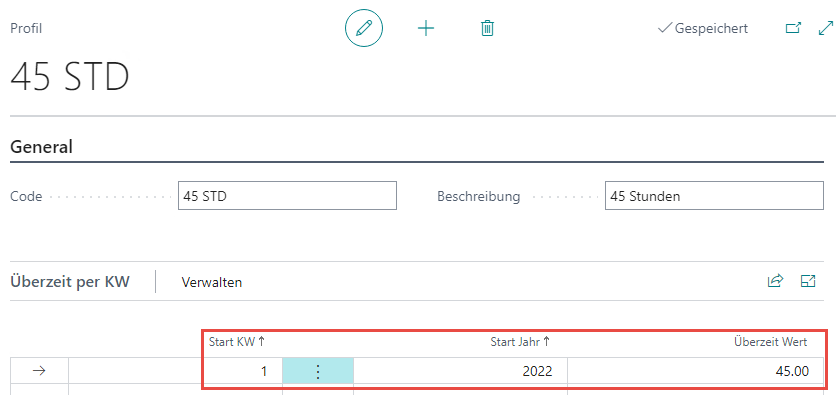Viewport: 836px width, 395px height.
Task: Select Start Jahr cell 2022
Action: pyautogui.click(x=460, y=371)
